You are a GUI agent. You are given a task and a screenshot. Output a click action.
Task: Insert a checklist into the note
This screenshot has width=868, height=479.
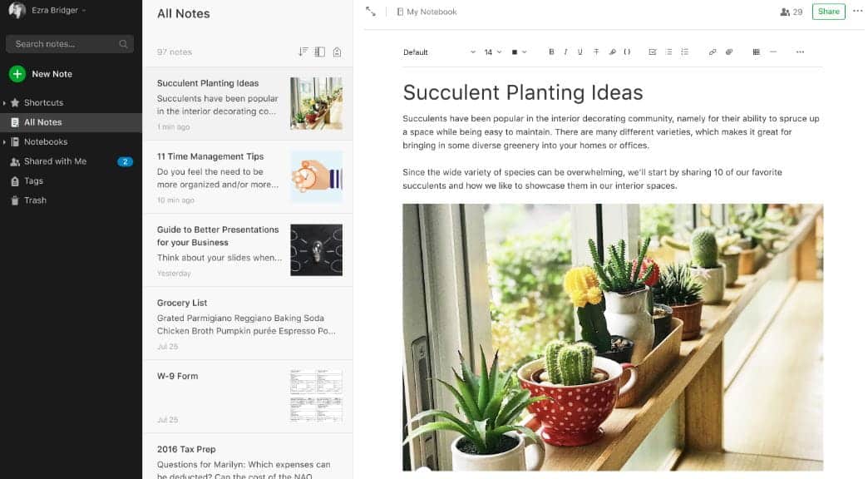click(x=652, y=52)
